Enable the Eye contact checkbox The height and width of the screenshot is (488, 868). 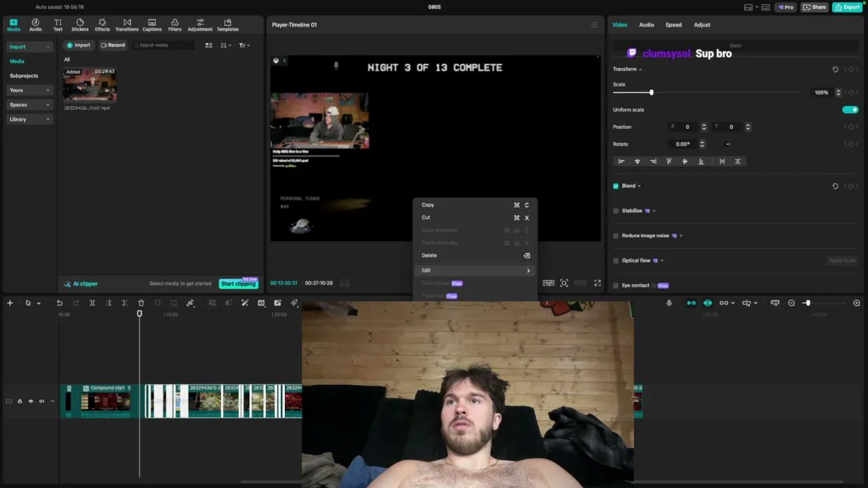coord(616,285)
